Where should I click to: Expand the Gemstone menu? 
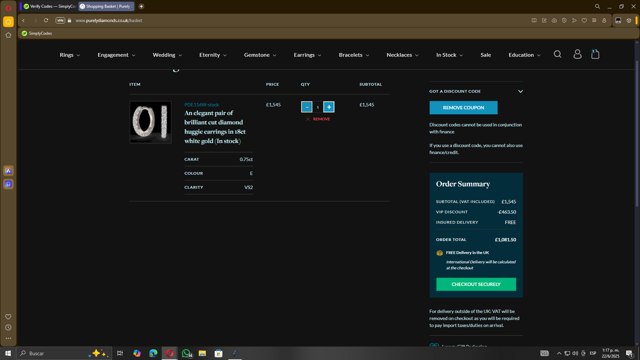(x=260, y=55)
